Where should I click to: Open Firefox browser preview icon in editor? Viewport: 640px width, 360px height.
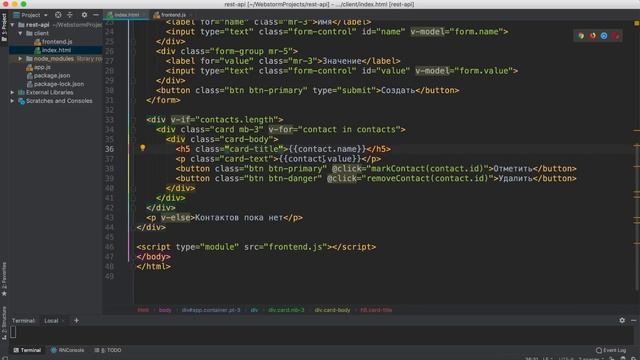592,36
